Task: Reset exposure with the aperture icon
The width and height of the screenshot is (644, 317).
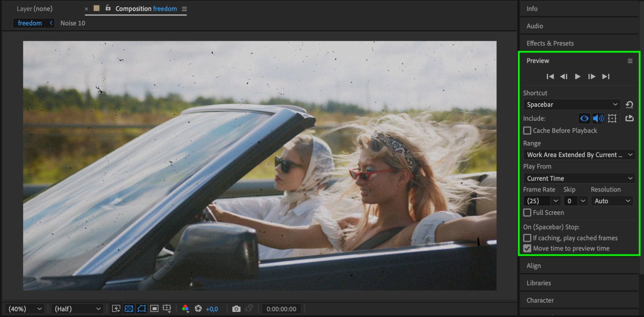Action: 198,309
